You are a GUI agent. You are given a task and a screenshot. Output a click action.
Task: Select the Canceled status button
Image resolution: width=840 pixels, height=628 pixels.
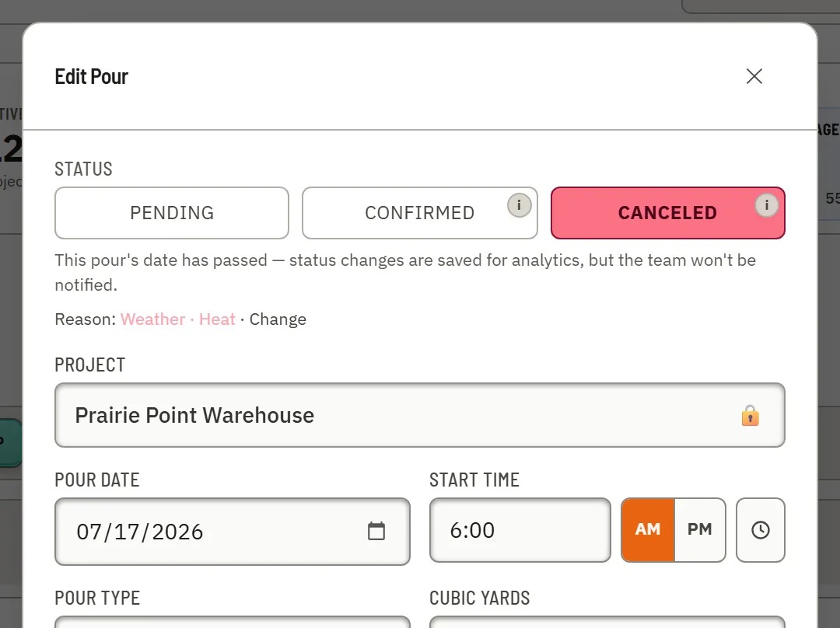click(667, 213)
